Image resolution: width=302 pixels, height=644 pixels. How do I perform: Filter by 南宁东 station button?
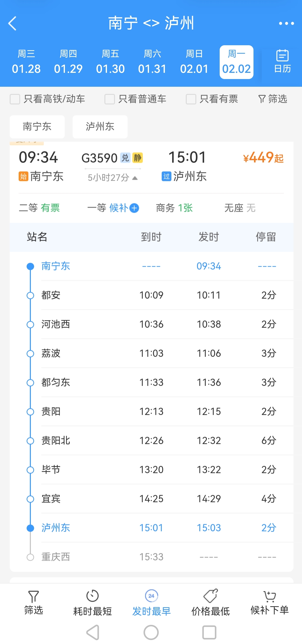click(37, 127)
